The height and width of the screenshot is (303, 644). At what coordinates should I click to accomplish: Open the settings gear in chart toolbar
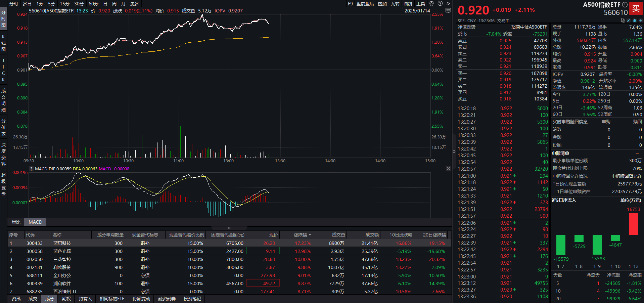(431, 3)
